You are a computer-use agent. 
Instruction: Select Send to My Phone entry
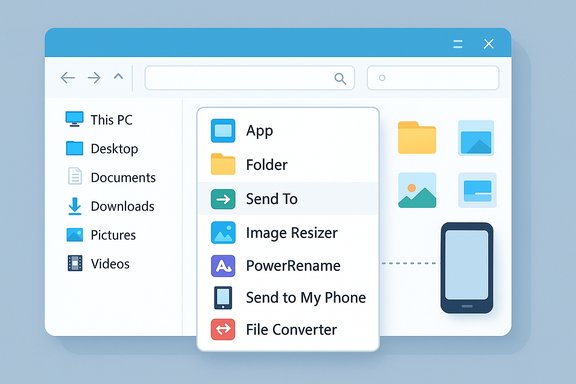tap(288, 298)
